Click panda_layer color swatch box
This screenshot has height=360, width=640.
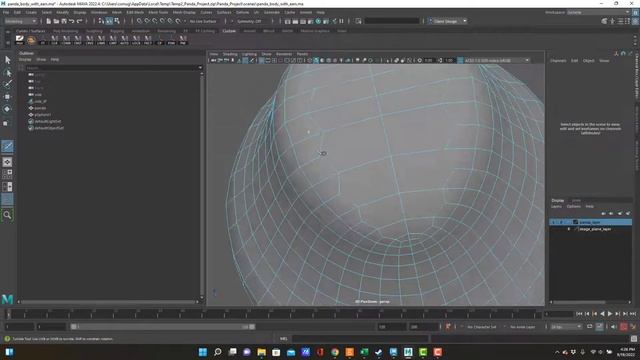coord(576,222)
